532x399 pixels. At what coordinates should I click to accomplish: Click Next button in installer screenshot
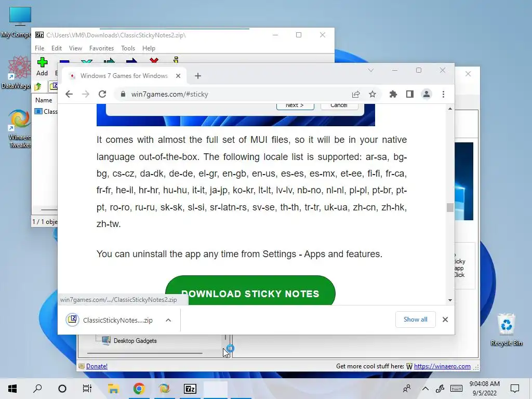[295, 106]
